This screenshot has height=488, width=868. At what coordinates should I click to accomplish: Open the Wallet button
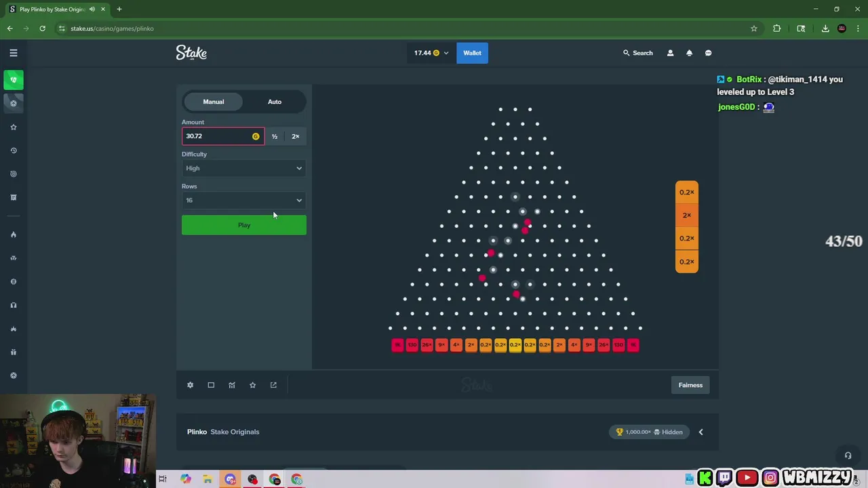coord(472,53)
